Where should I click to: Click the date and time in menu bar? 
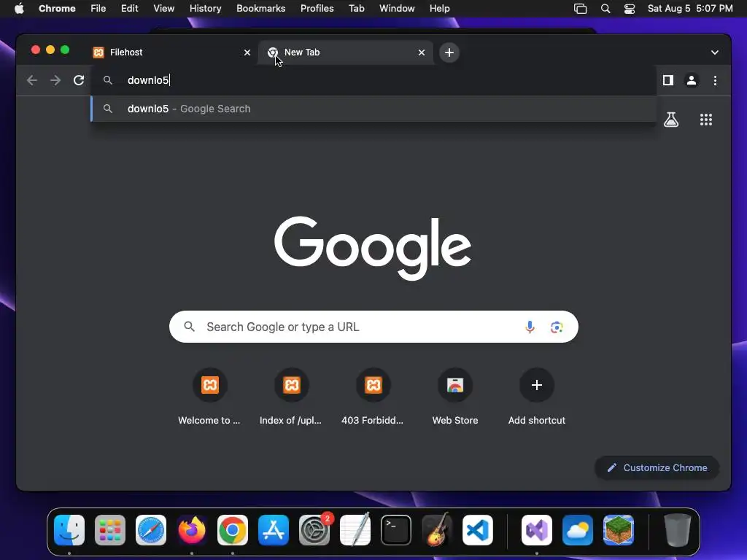(x=690, y=9)
